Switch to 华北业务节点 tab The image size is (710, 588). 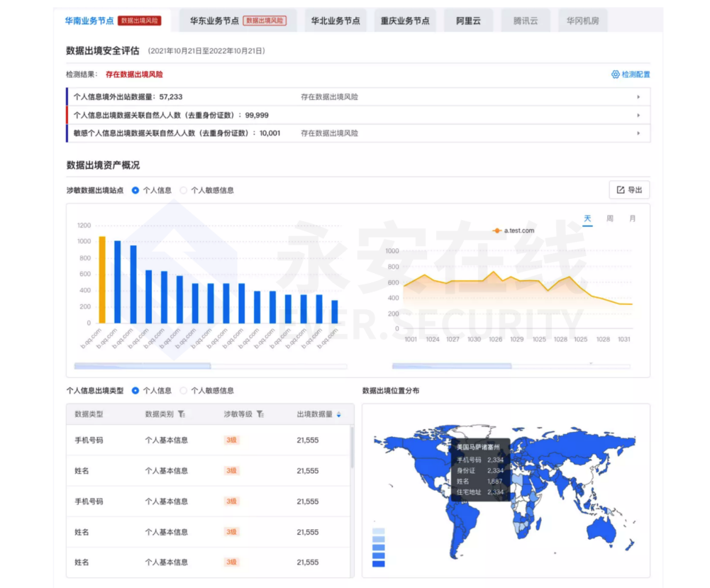click(x=335, y=21)
